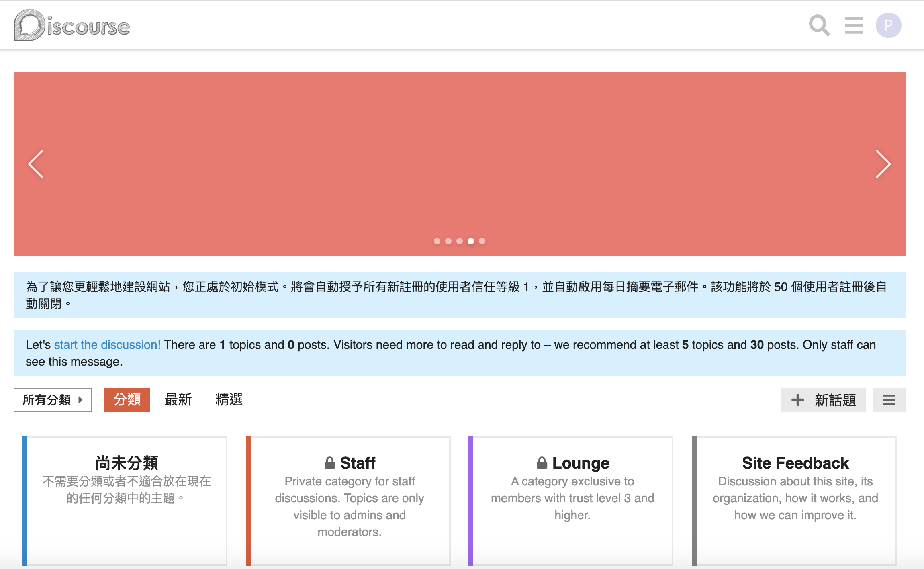The width and height of the screenshot is (924, 569).
Task: Advance to next carousel slide arrow
Action: point(883,164)
